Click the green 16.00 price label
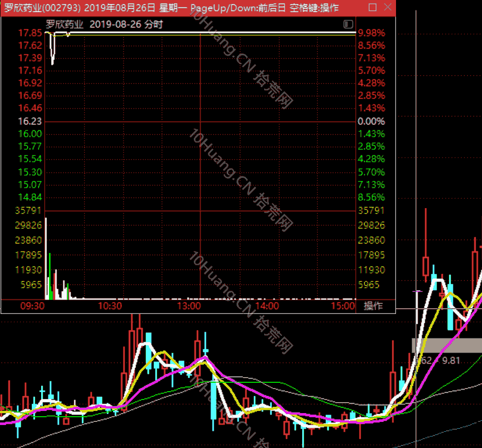Viewport: 482px width, 448px height. pos(30,134)
